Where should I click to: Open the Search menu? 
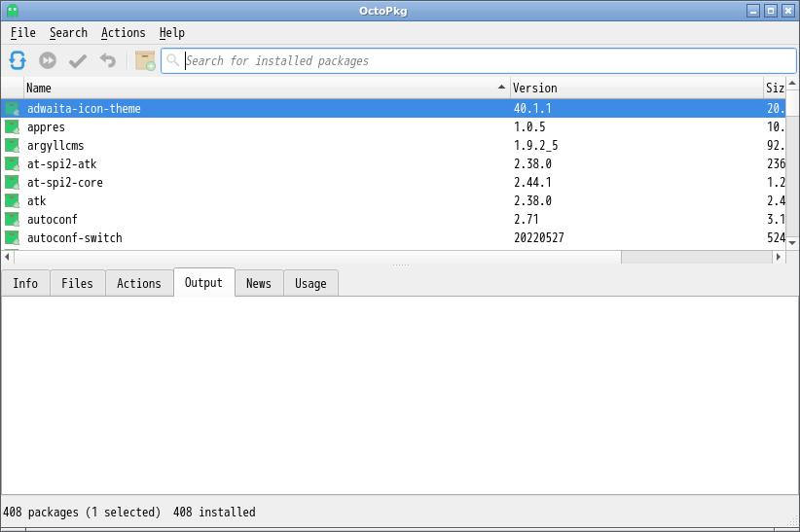tap(68, 33)
